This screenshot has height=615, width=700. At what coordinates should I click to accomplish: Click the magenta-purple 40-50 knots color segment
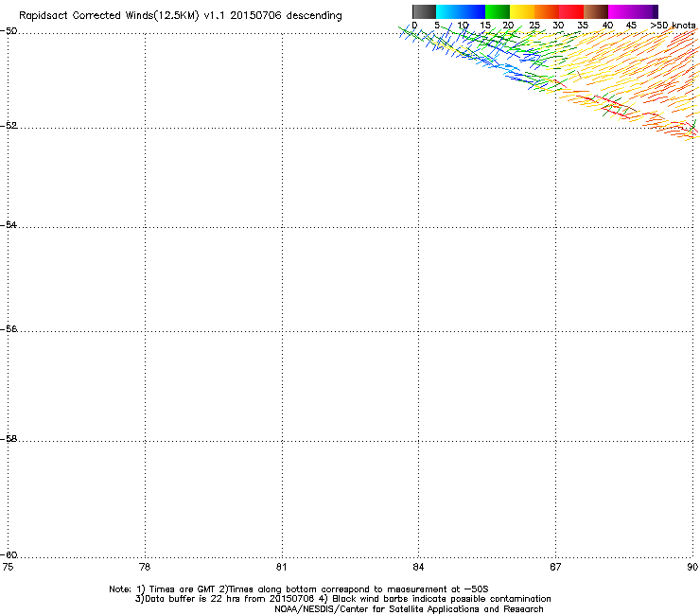[x=633, y=11]
